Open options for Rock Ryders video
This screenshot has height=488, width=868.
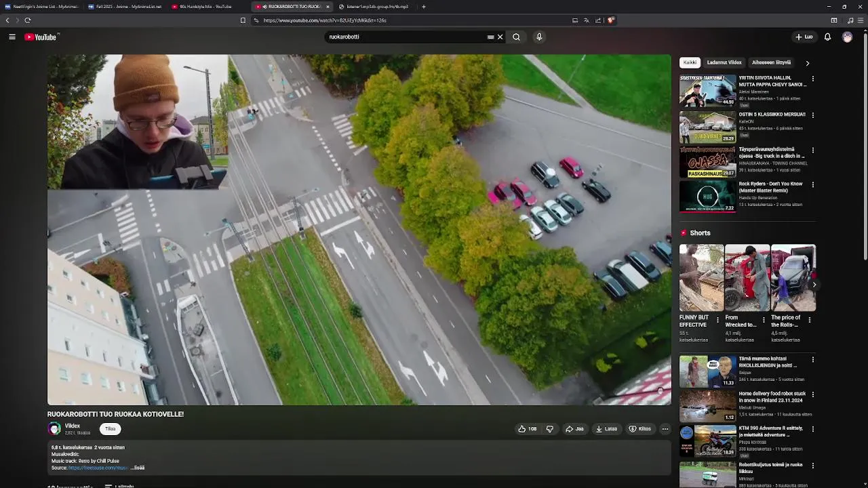point(813,185)
